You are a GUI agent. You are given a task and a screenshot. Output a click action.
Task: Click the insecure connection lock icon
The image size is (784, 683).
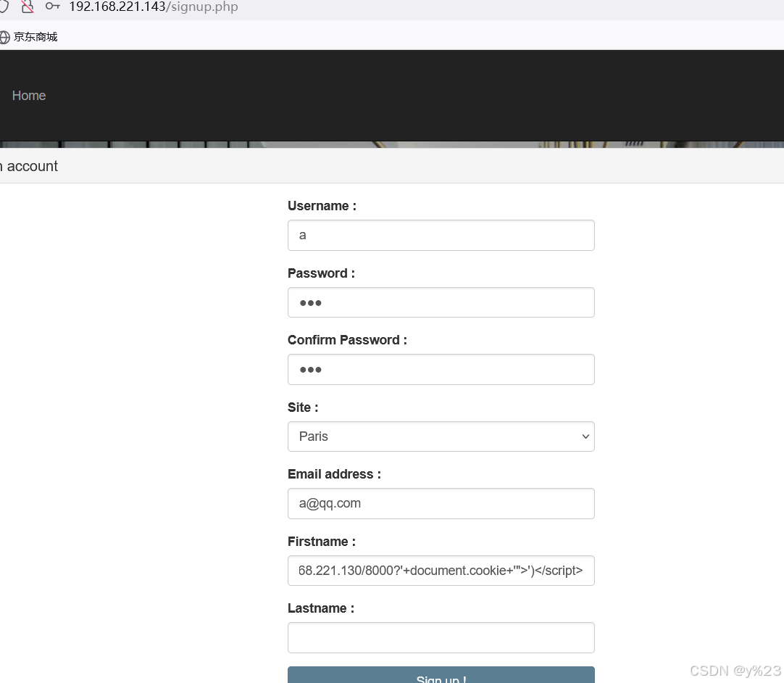(x=28, y=7)
